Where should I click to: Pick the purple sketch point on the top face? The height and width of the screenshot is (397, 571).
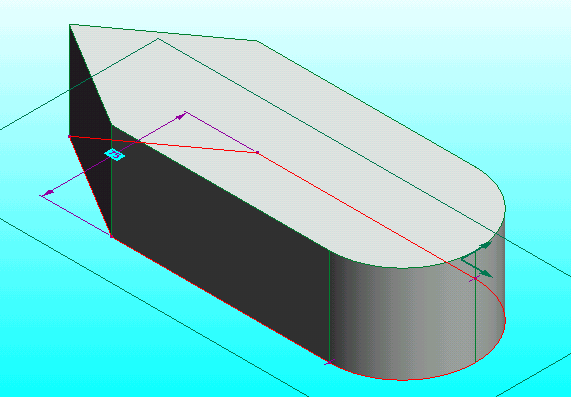(x=257, y=152)
